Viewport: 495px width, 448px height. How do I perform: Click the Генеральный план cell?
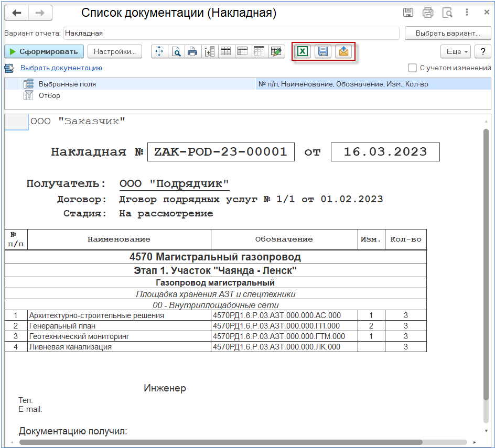pos(119,326)
